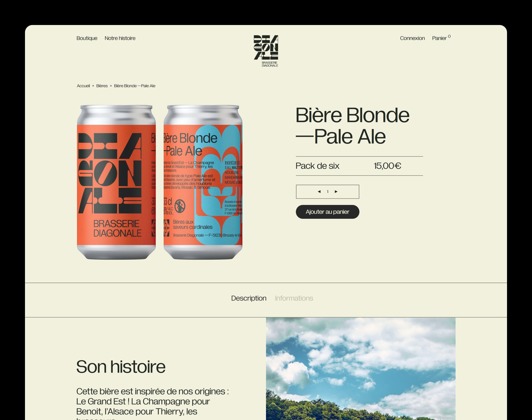Click the cart item count badge
Screen dimensions: 532x420
point(449,36)
